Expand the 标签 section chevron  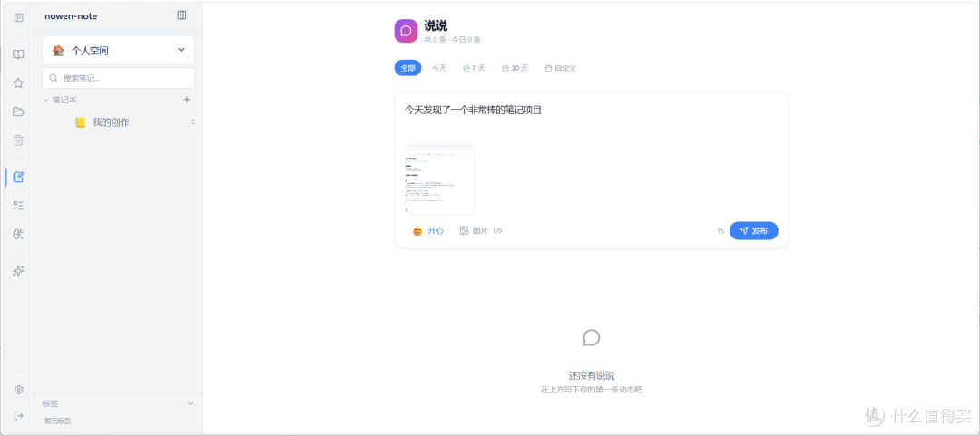pos(191,403)
